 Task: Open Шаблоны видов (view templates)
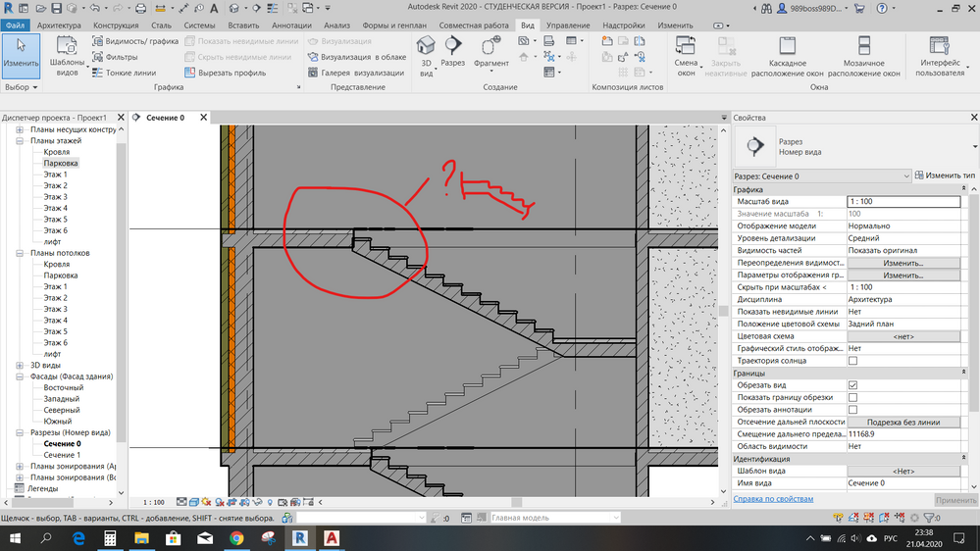click(67, 56)
